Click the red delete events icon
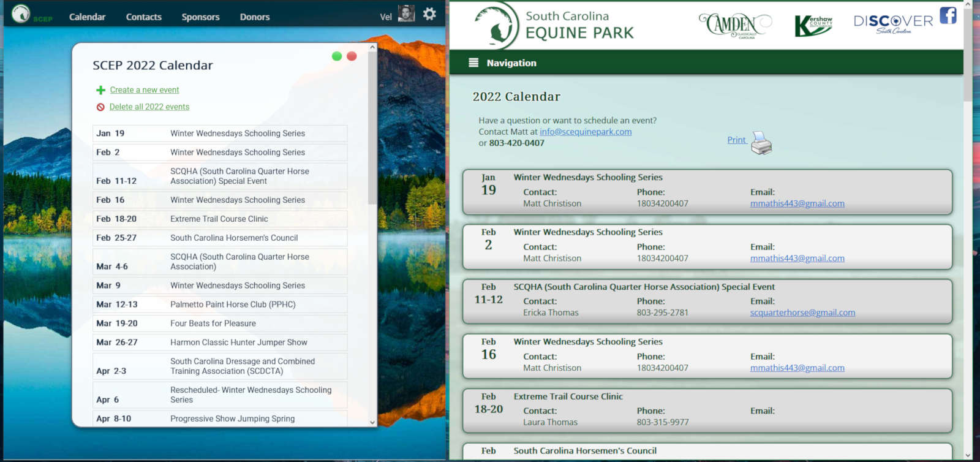 100,107
